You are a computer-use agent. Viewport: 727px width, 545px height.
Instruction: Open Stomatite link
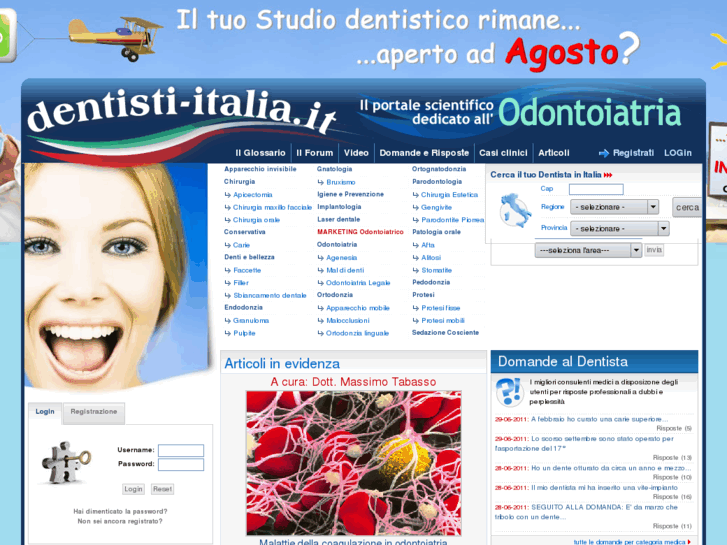[436, 270]
